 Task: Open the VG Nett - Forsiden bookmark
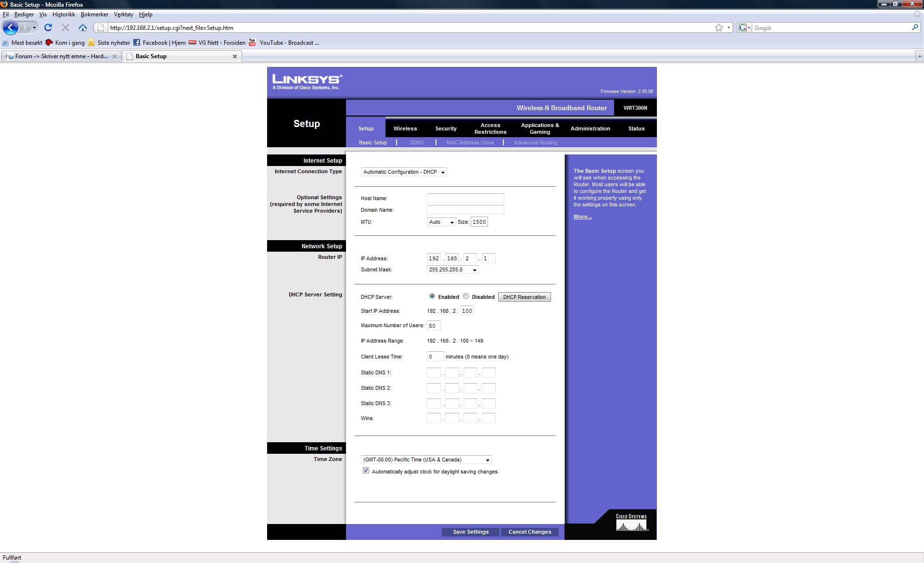click(217, 43)
